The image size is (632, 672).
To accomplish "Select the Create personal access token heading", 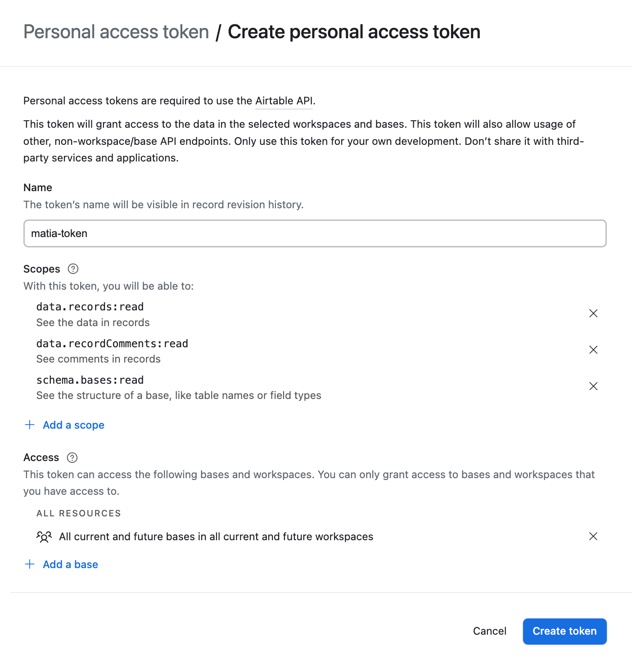I will (x=354, y=32).
